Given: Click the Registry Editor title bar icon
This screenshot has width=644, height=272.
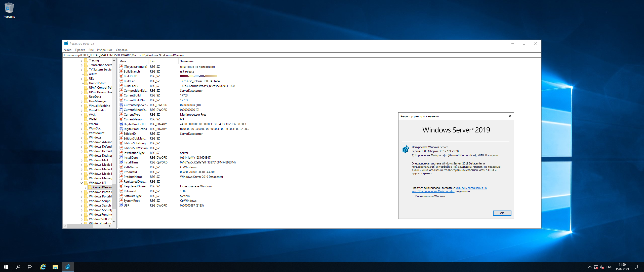Looking at the screenshot, I should click(x=66, y=44).
